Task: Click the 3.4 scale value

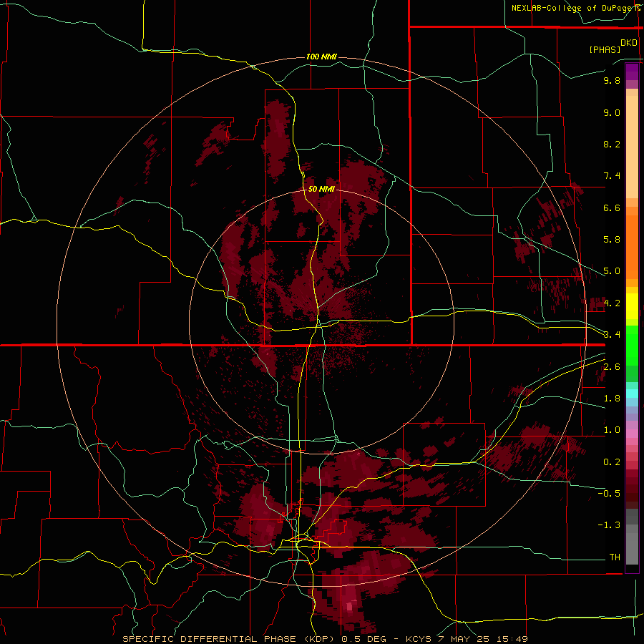Action: (612, 335)
